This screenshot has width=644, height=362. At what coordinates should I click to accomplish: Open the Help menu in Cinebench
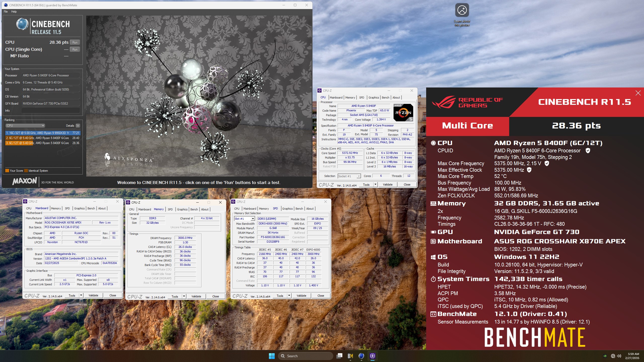pyautogui.click(x=14, y=12)
